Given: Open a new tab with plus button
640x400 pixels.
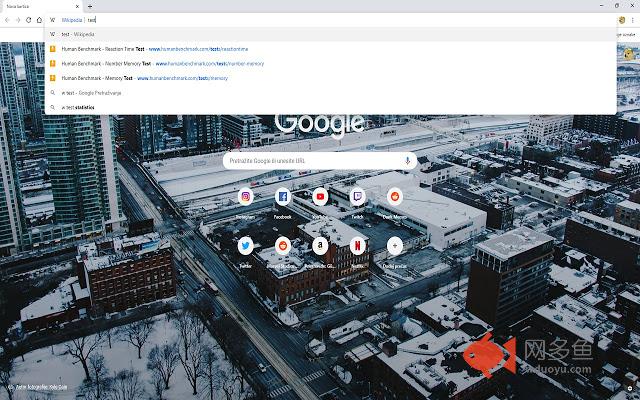Looking at the screenshot, I should 90,6.
